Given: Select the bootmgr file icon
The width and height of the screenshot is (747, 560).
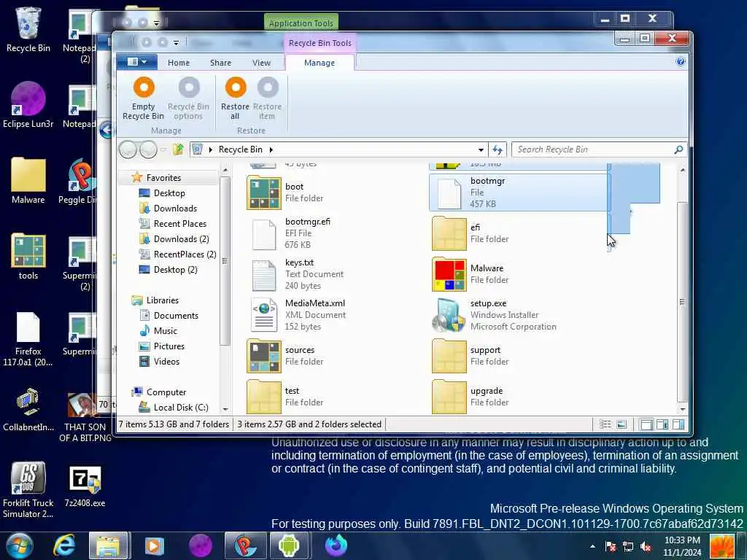Looking at the screenshot, I should pyautogui.click(x=449, y=192).
